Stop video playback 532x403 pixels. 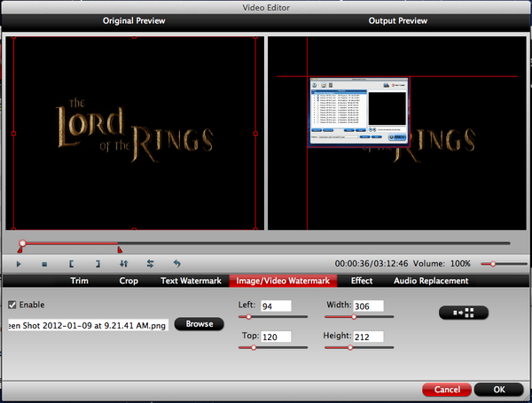tap(44, 264)
